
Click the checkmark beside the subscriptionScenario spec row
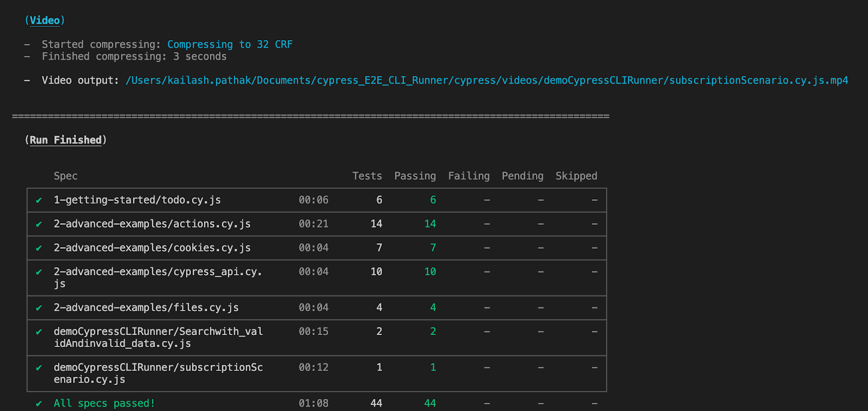pos(39,368)
